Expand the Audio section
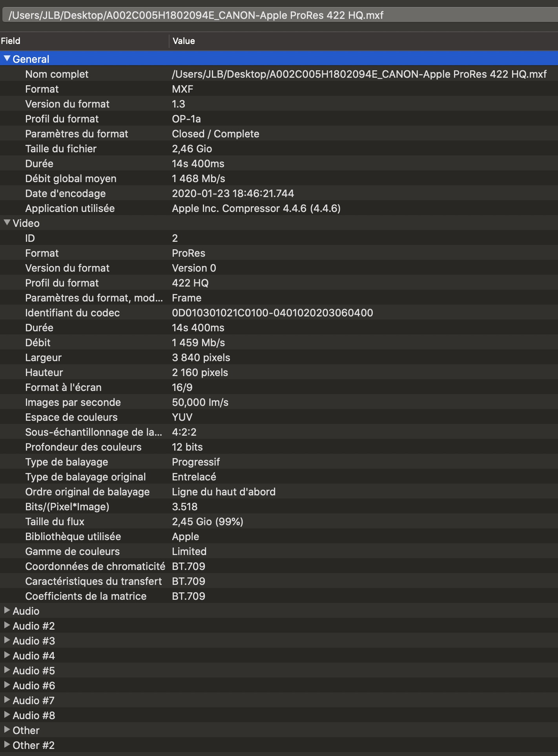Screen dimensions: 558x756 (7, 610)
